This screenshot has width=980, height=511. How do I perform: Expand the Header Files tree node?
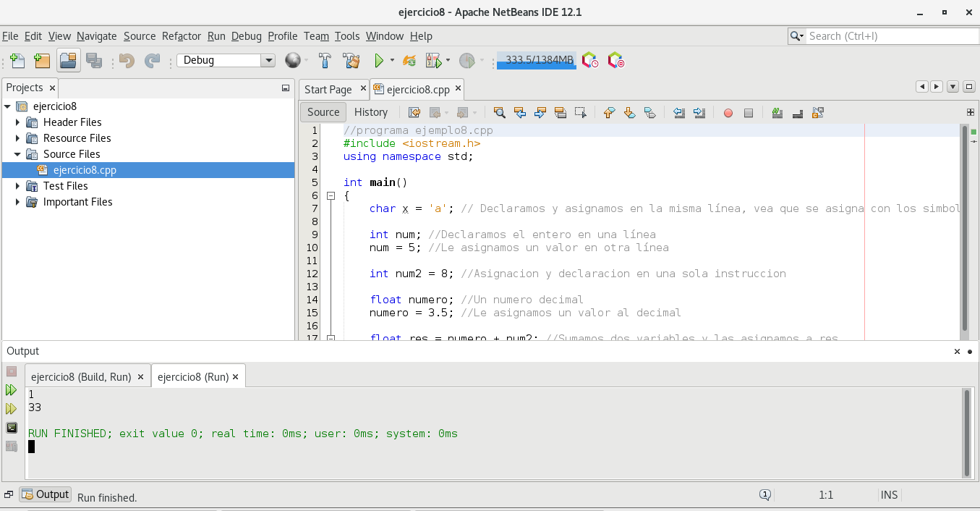pyautogui.click(x=17, y=122)
